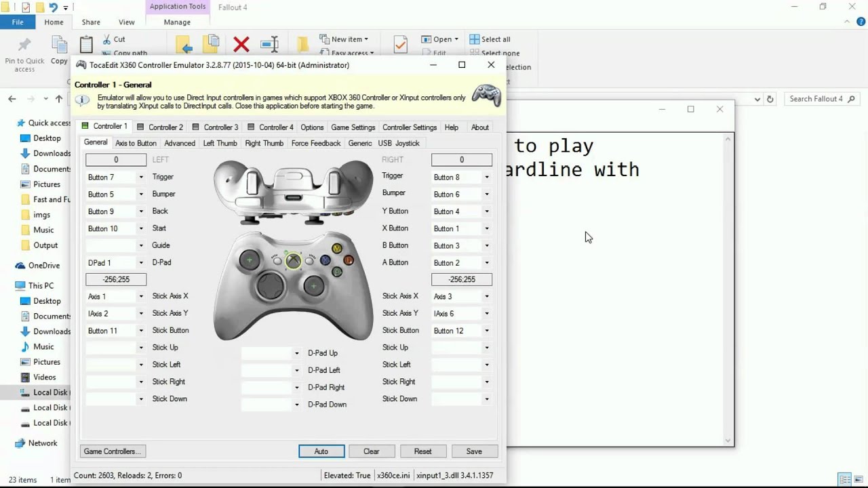Open the Options tab
This screenshot has width=868, height=488.
pos(312,127)
